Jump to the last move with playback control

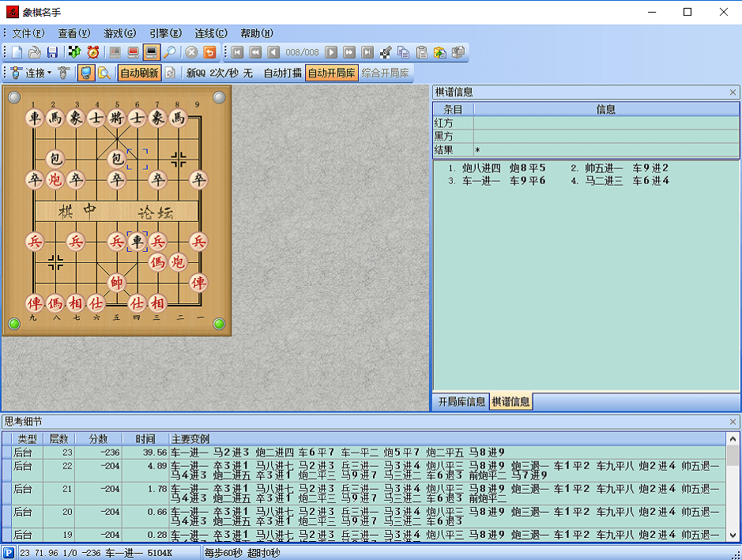[x=369, y=52]
